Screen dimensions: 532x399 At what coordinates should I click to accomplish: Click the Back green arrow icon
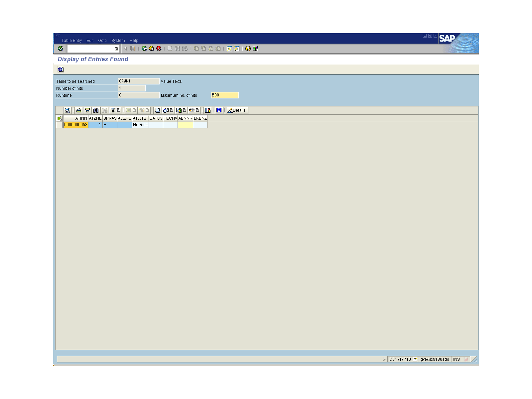point(144,49)
